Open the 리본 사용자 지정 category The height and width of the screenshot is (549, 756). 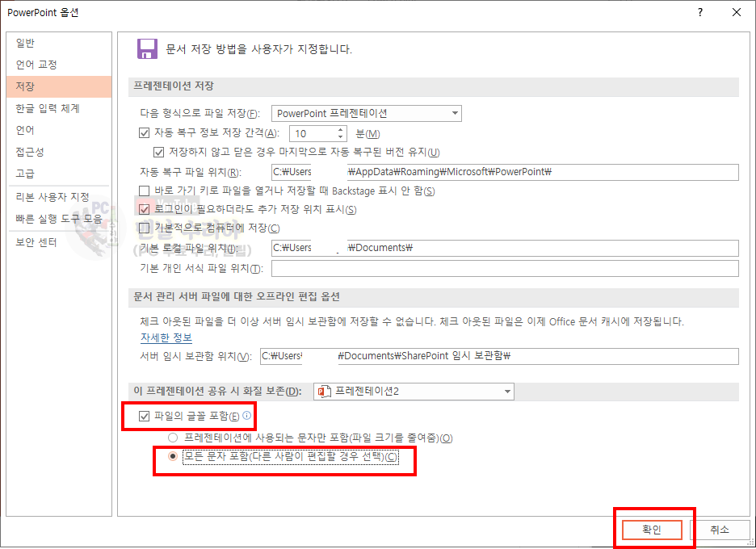point(59,197)
